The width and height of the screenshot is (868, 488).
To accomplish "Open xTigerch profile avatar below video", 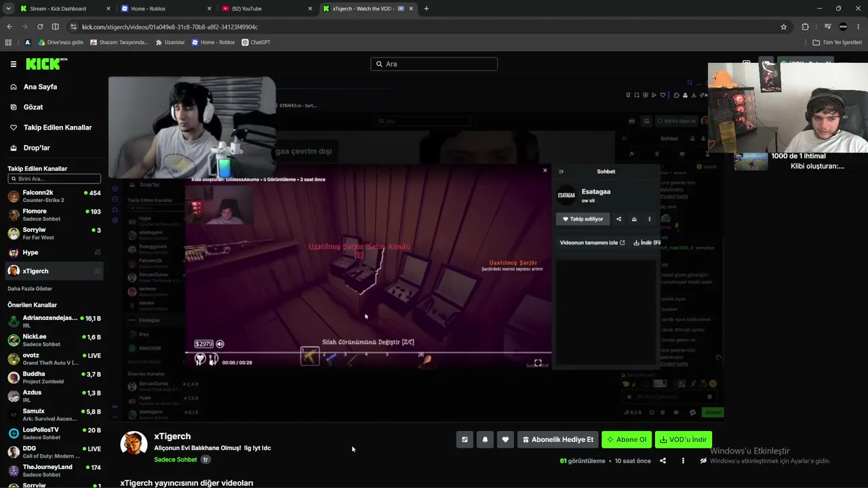I will (x=134, y=445).
